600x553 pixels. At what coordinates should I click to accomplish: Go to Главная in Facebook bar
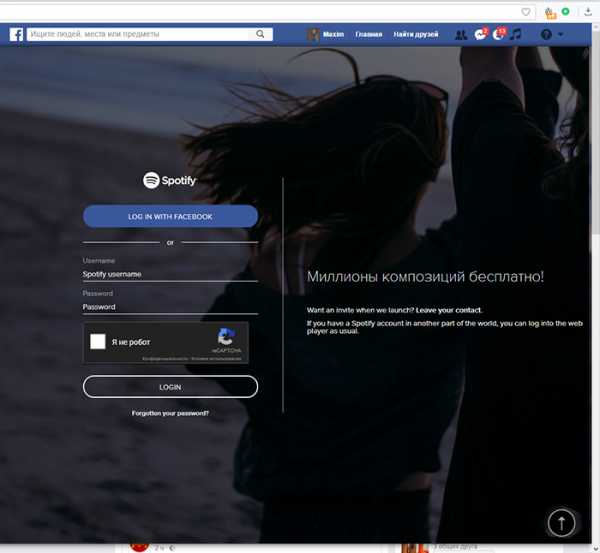(x=368, y=34)
